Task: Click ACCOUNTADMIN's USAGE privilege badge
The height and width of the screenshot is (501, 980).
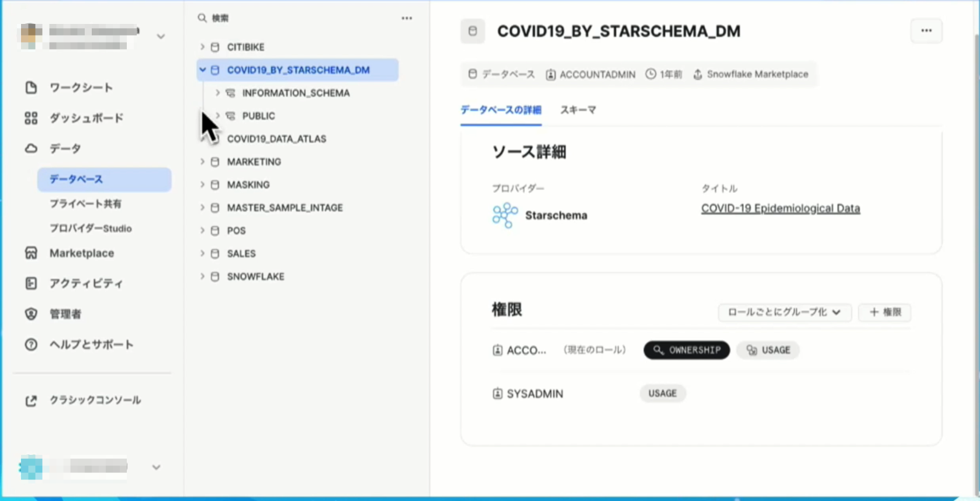Action: point(768,350)
